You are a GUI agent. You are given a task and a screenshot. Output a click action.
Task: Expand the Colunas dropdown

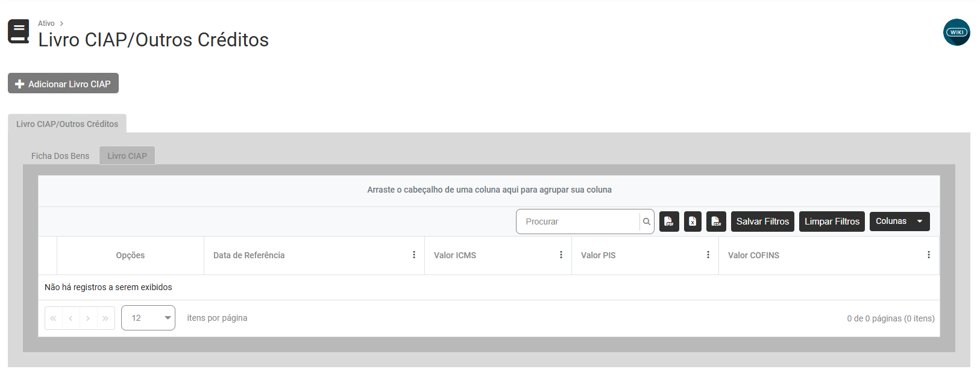pos(899,222)
